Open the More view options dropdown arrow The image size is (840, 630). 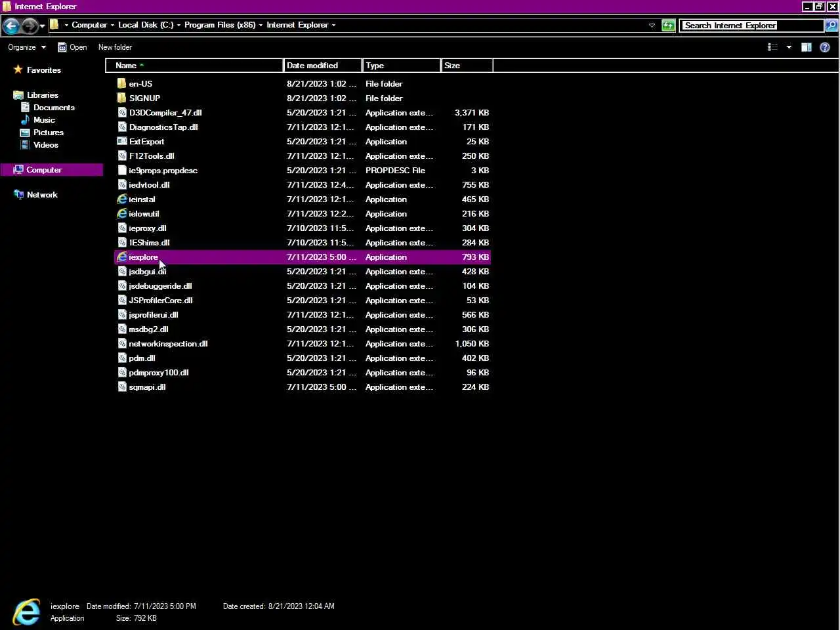click(x=789, y=47)
